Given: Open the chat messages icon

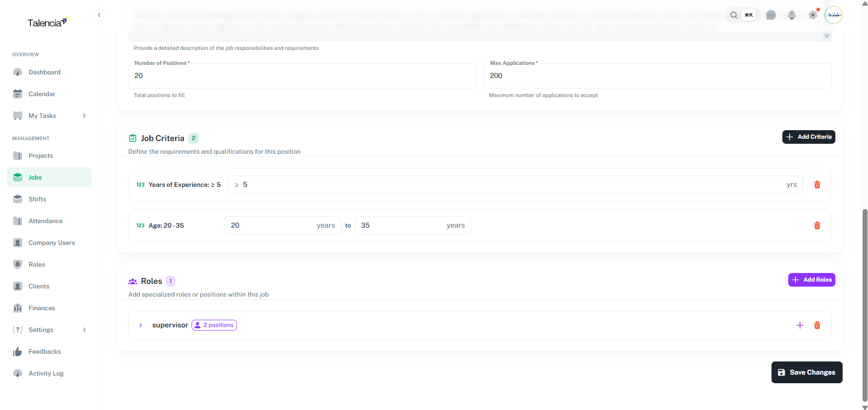Looking at the screenshot, I should [771, 15].
